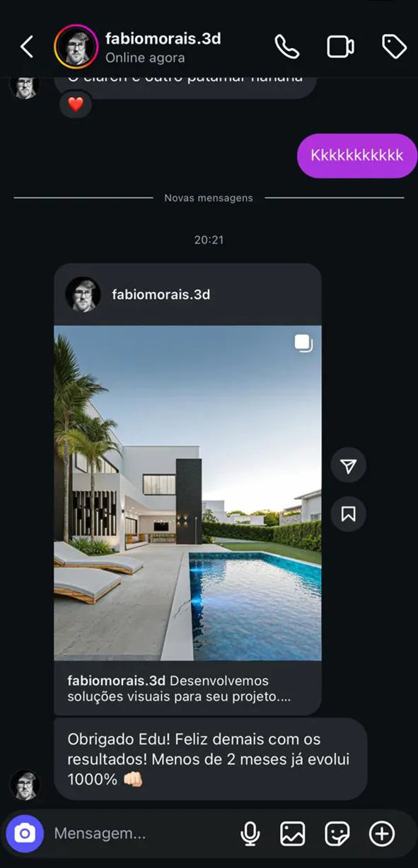Select the Obrigado Edu message bubble
418x868 pixels.
pos(210,759)
